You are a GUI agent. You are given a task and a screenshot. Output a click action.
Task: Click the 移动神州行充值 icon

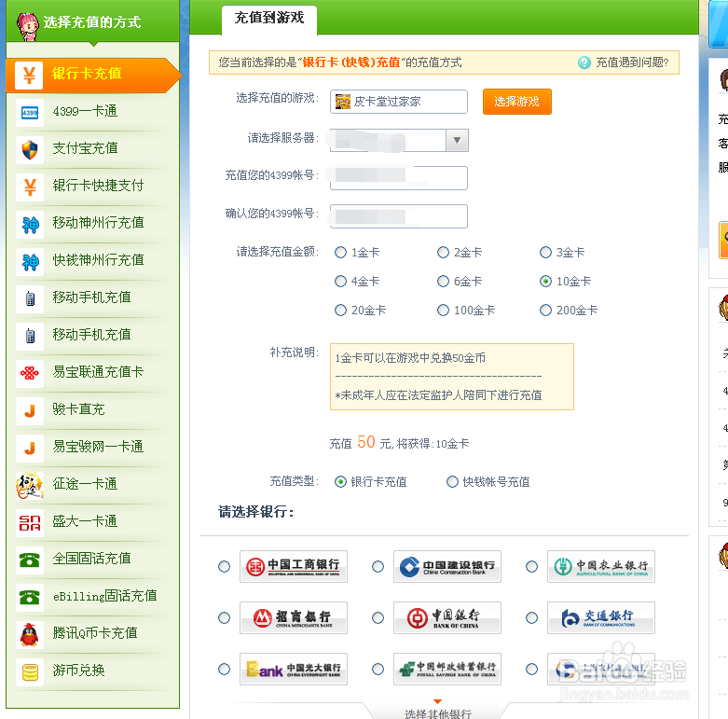pos(30,225)
